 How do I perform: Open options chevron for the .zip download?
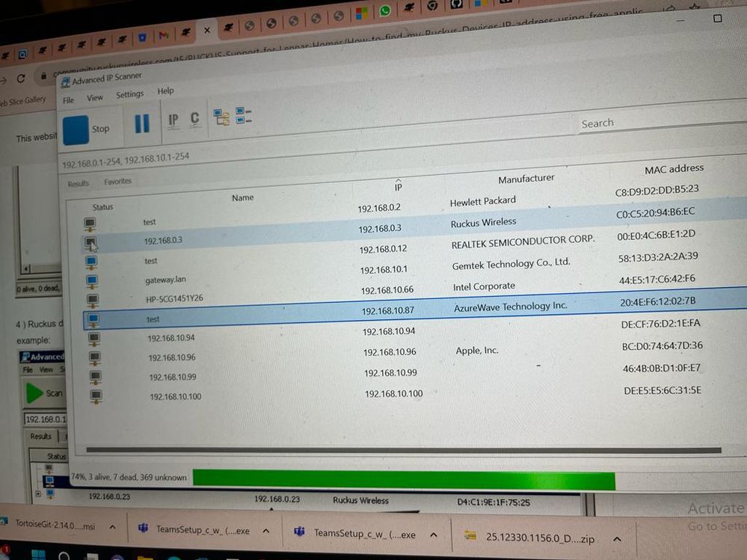617,538
